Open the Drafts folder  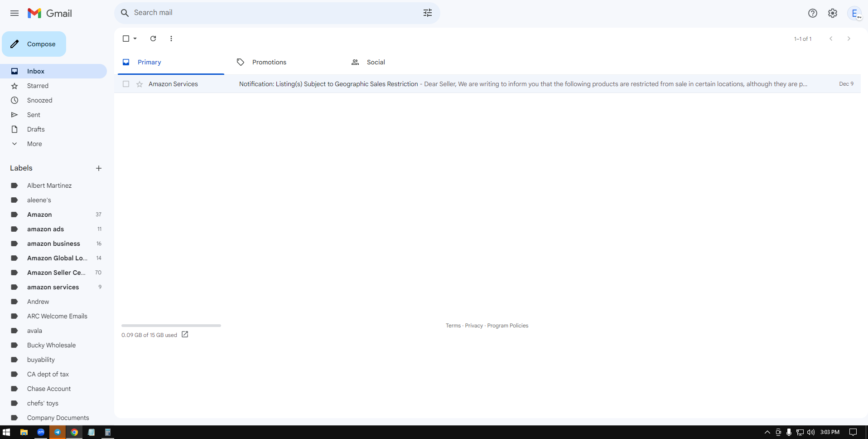tap(53, 129)
